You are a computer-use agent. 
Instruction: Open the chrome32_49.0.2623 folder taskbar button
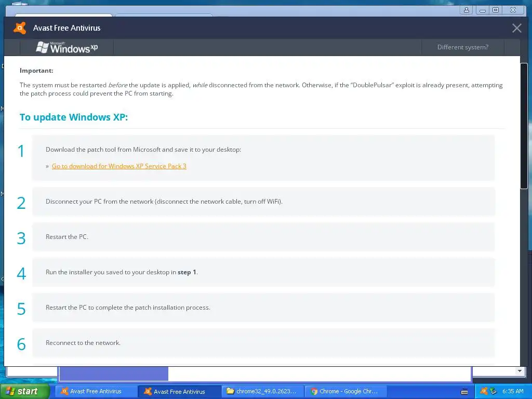pos(262,391)
